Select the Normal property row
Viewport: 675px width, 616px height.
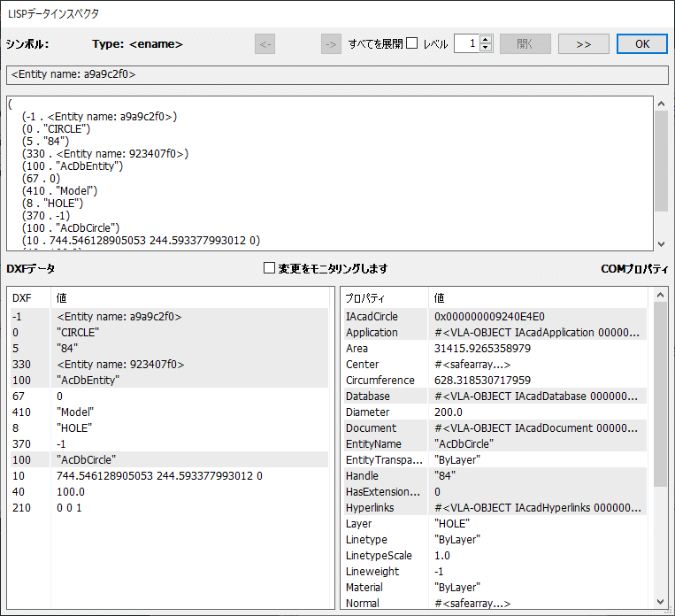coord(495,603)
